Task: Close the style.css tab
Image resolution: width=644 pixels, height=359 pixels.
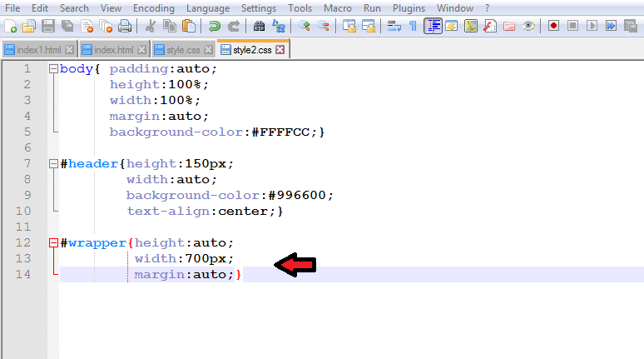Action: (x=209, y=50)
